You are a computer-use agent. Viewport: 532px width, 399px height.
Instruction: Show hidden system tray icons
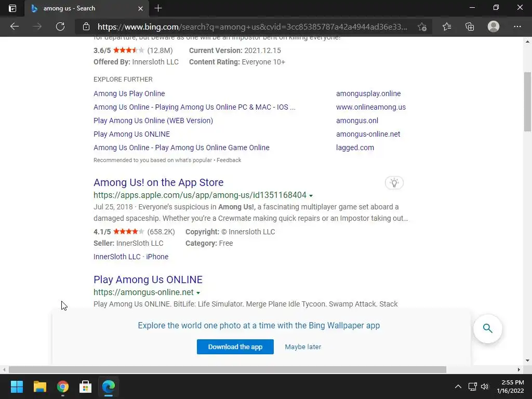coord(458,387)
